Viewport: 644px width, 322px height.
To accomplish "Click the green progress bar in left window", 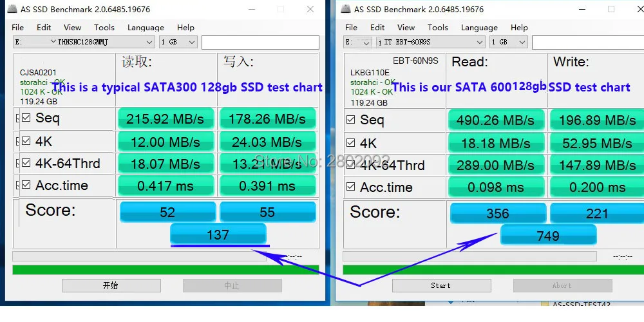I will click(x=166, y=270).
